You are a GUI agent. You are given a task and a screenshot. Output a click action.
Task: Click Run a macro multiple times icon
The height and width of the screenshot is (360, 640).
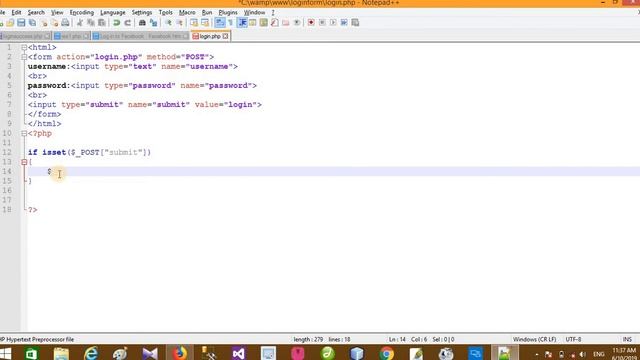(x=344, y=22)
